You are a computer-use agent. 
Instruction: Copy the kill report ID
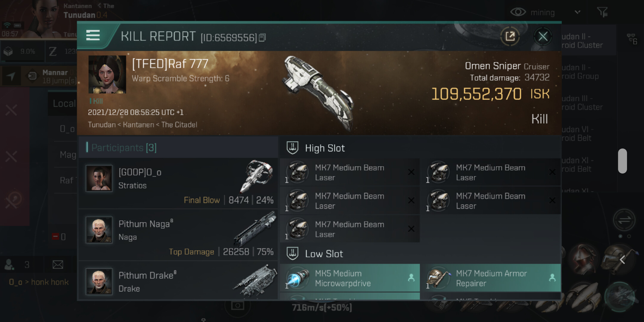pos(262,38)
